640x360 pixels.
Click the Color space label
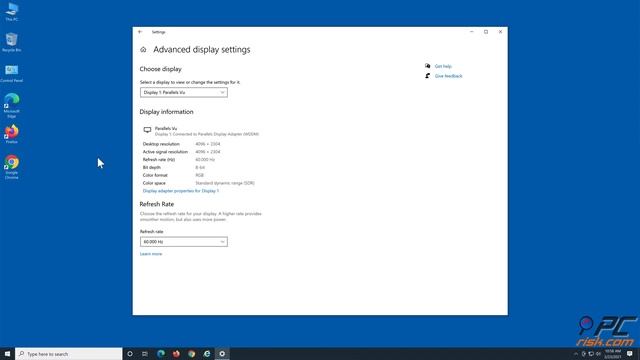[154, 183]
